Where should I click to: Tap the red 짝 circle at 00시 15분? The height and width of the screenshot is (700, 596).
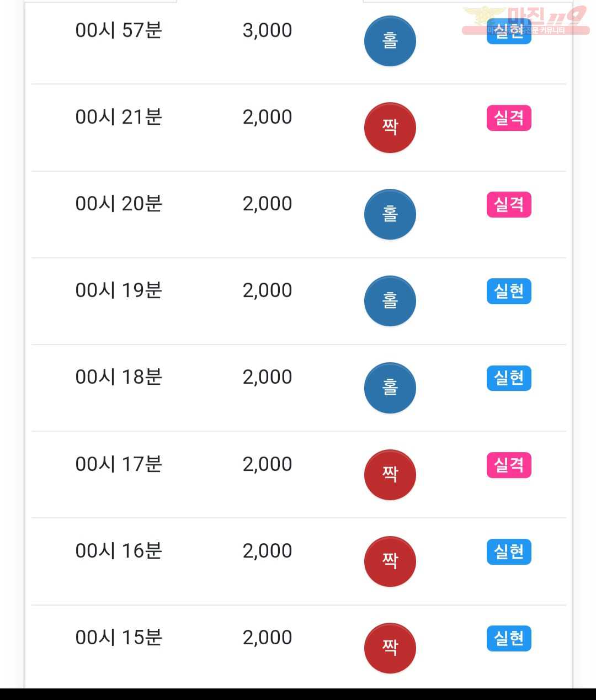pyautogui.click(x=390, y=648)
